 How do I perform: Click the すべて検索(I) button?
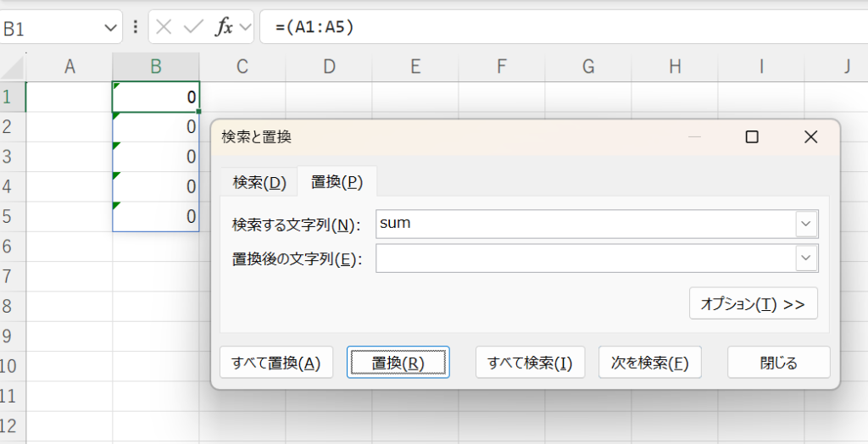pyautogui.click(x=530, y=363)
